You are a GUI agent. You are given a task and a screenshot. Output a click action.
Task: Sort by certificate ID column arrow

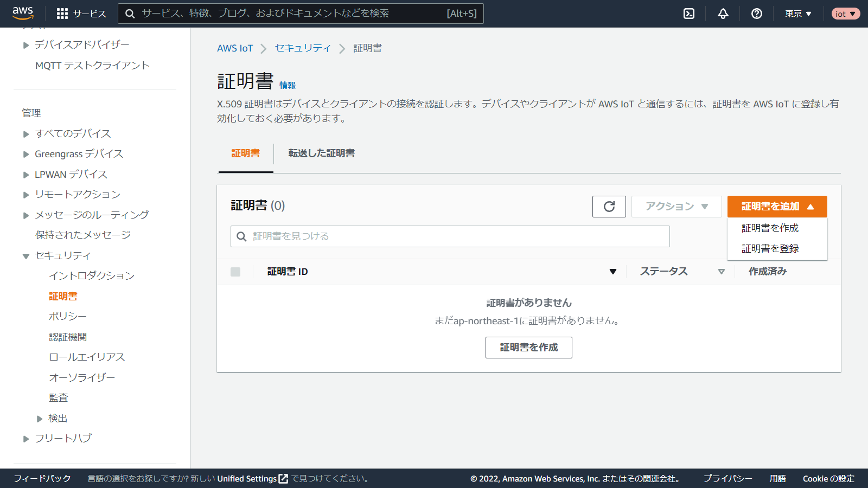[612, 272]
